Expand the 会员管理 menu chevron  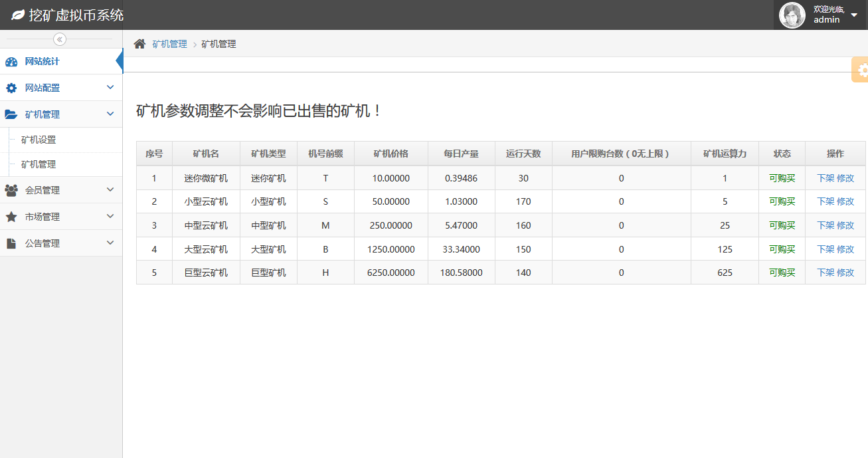point(110,190)
